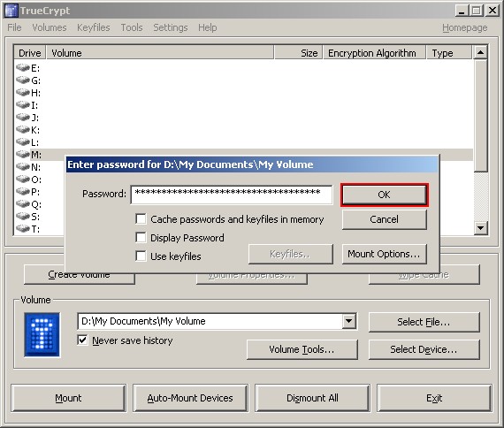Click the TrueCrypt title bar app icon

(11, 11)
